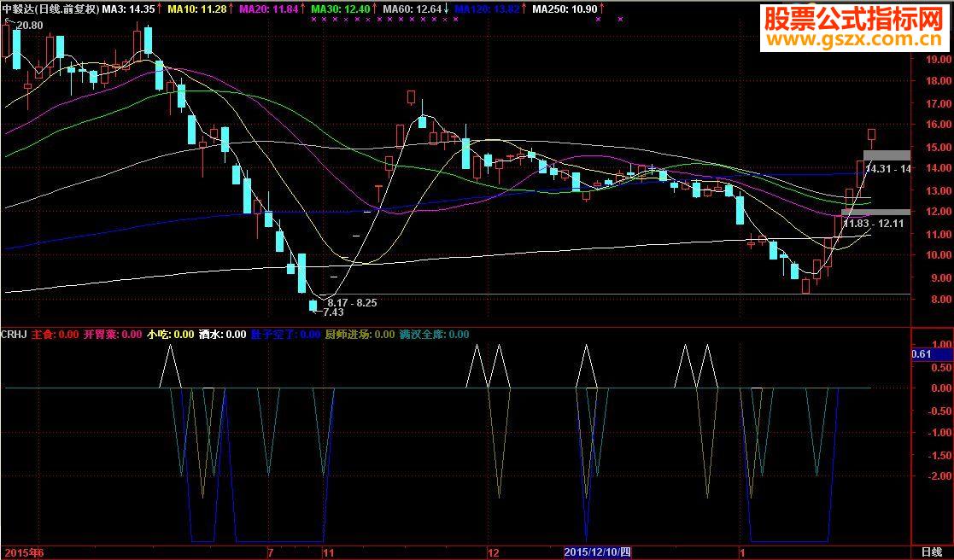Click the CRHJ indicator name
The width and height of the screenshot is (954, 560).
point(14,335)
